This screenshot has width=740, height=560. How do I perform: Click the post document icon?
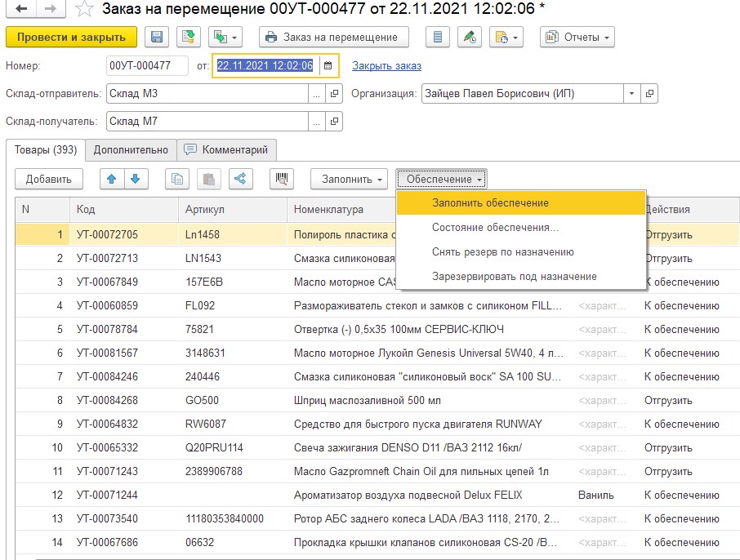click(189, 38)
